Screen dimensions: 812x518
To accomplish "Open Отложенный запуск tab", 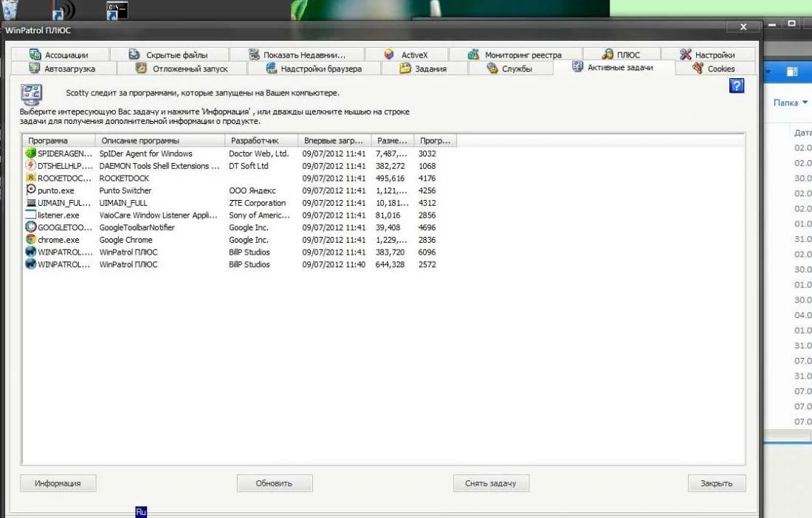I will click(x=182, y=69).
